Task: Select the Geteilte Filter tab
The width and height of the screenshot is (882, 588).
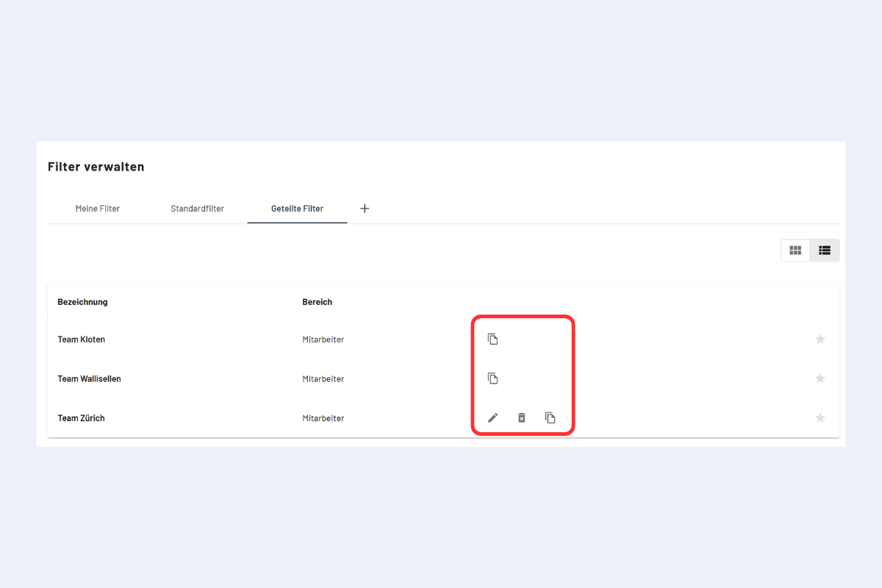Action: tap(297, 209)
